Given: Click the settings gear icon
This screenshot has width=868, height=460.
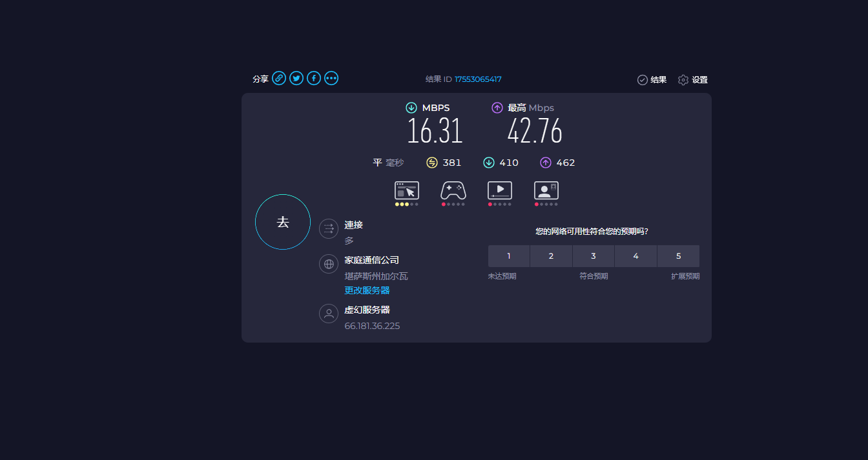Looking at the screenshot, I should coord(683,80).
